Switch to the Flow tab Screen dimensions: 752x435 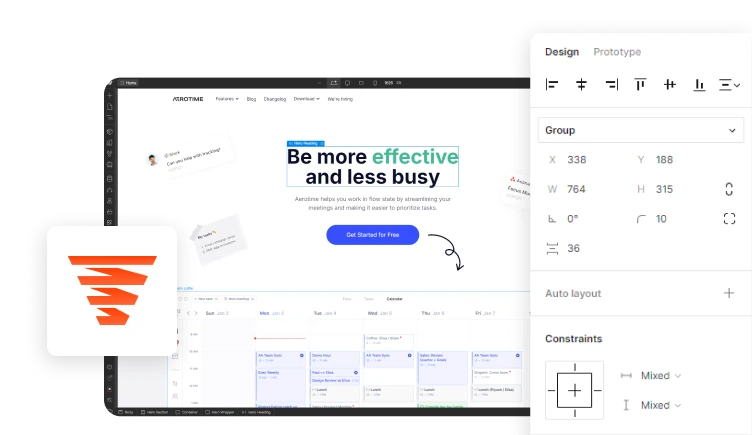(347, 299)
